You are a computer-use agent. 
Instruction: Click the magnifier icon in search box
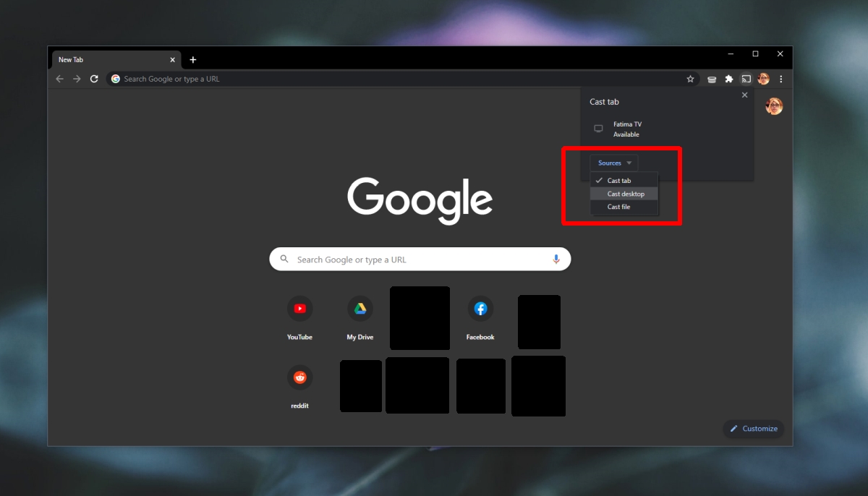click(284, 260)
